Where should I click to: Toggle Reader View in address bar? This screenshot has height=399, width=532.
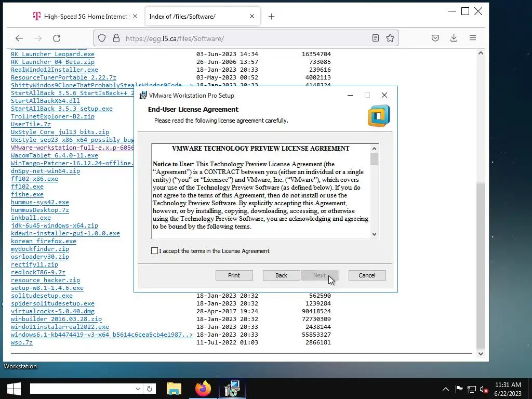coord(375,38)
